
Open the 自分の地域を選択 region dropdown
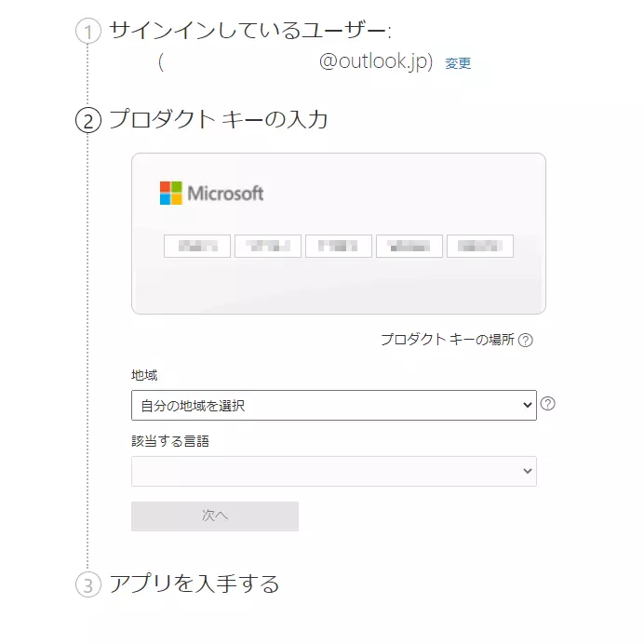(334, 406)
